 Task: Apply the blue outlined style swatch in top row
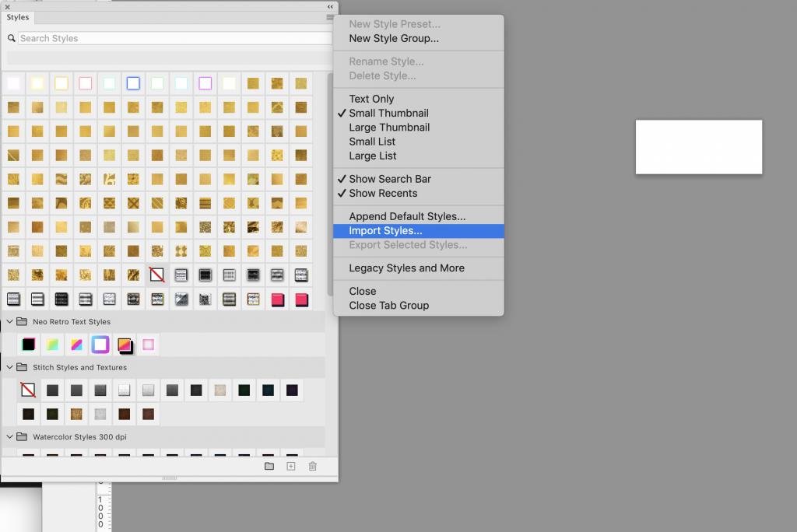point(133,83)
